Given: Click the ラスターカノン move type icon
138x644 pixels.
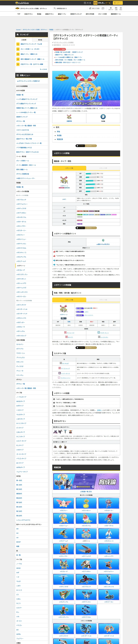Looking at the screenshot, I should click(99, 333).
